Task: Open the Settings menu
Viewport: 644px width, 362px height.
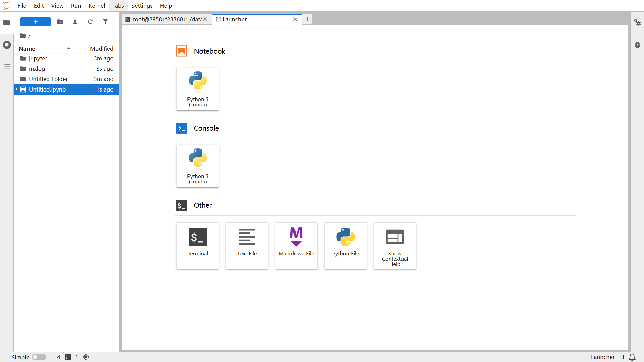Action: point(142,6)
